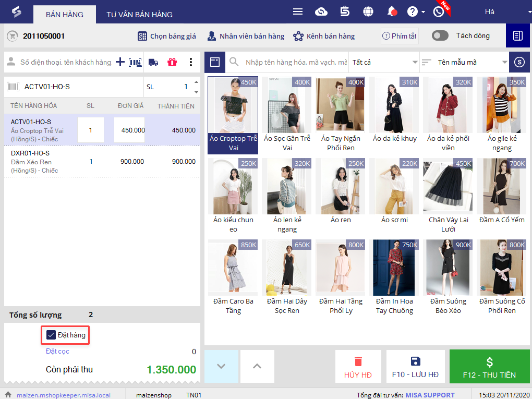Screen dimensions: 532x399
Task: Click the delivery truck icon
Action: (153, 62)
